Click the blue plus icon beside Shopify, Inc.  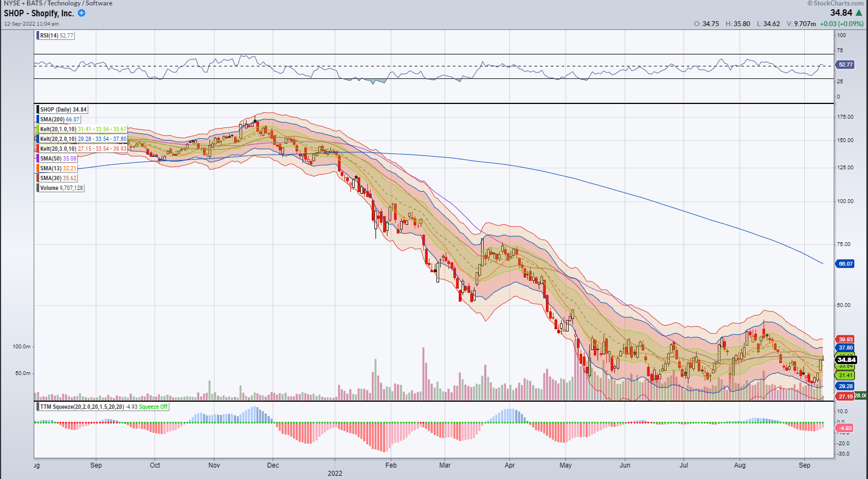click(82, 13)
